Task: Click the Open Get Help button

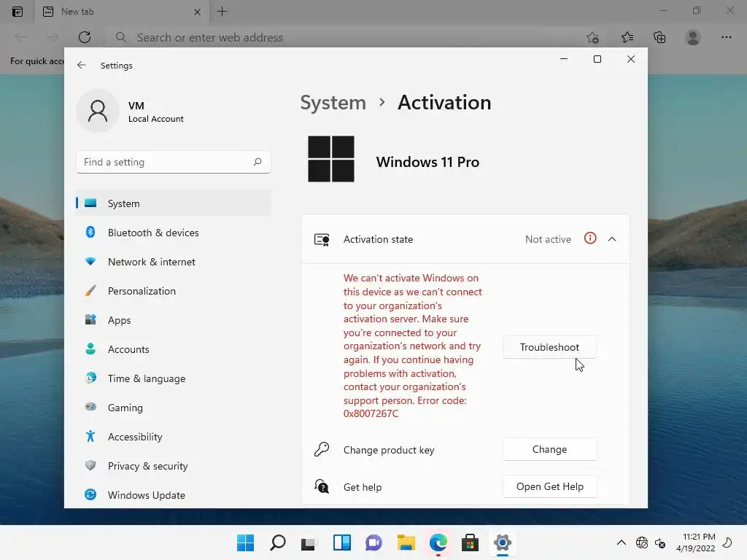Action: point(550,486)
